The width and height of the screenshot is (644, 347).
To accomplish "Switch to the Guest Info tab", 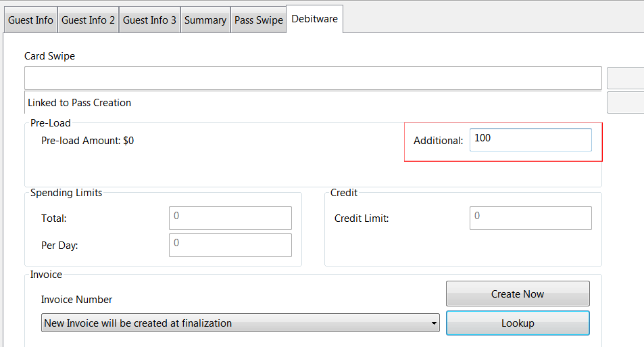I will click(30, 20).
